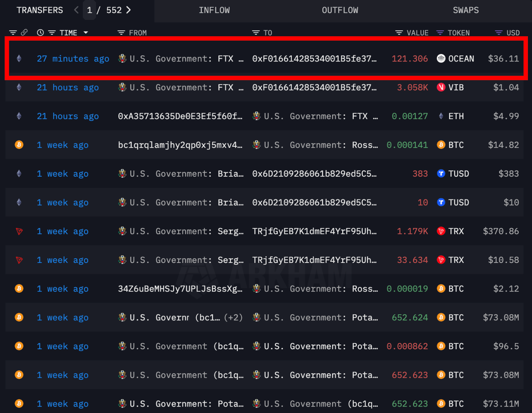Click the OCEAN token icon
This screenshot has width=532, height=413.
(x=441, y=58)
